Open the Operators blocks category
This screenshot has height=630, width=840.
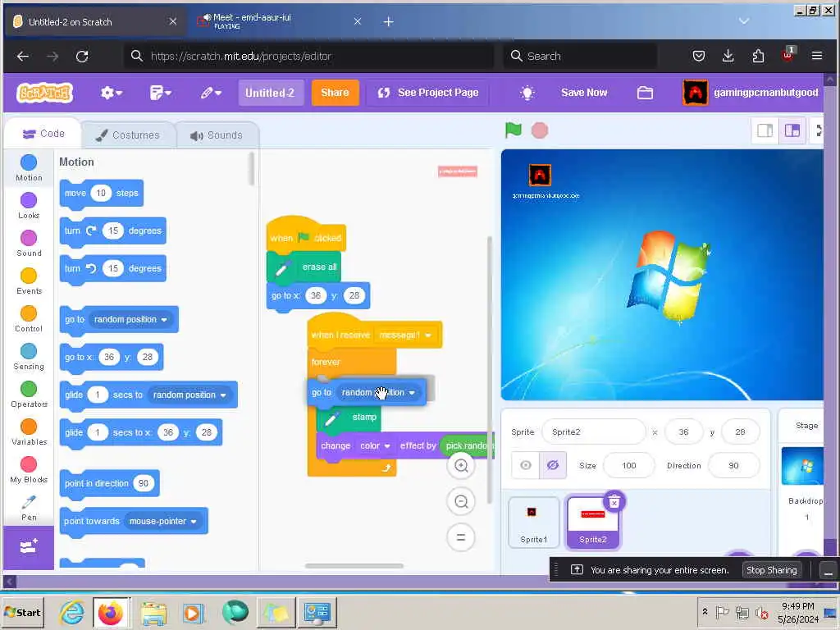click(x=29, y=395)
